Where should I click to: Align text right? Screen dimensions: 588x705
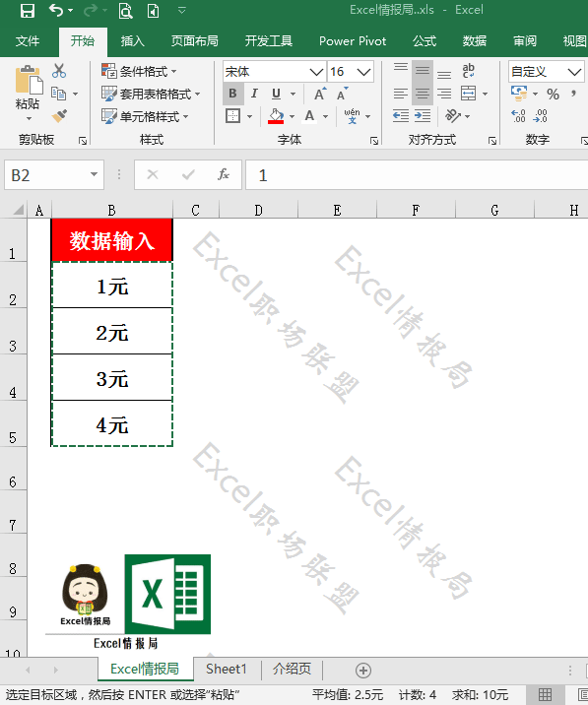[444, 94]
